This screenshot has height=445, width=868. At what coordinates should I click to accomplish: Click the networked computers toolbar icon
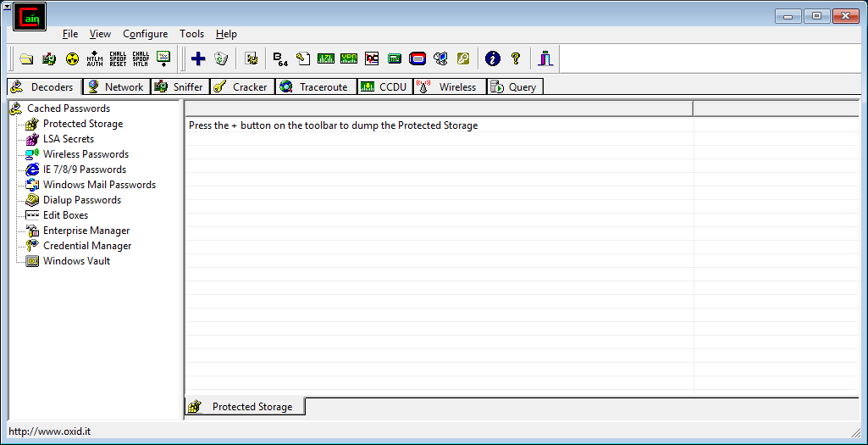tap(440, 58)
